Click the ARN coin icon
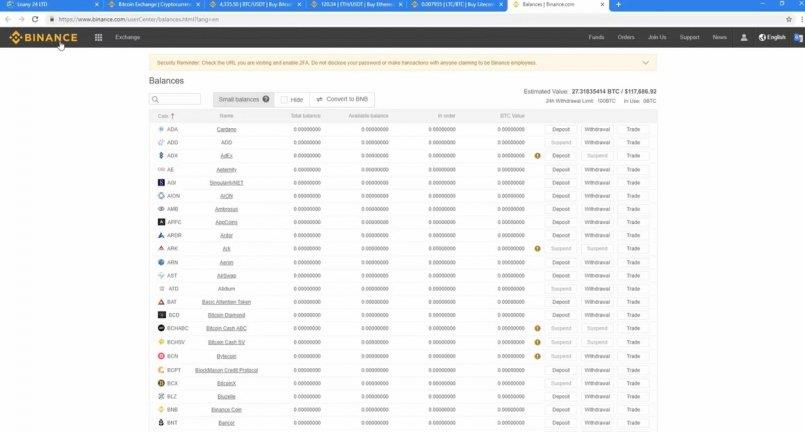This screenshot has height=432, width=805. [x=161, y=262]
